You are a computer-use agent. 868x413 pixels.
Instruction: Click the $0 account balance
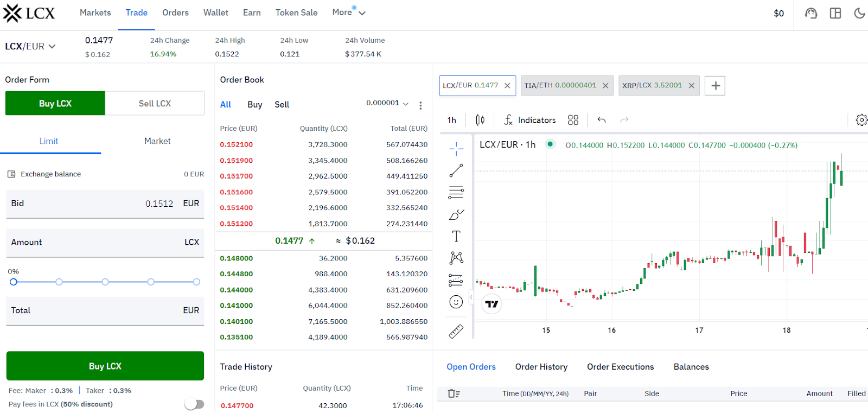(x=779, y=14)
